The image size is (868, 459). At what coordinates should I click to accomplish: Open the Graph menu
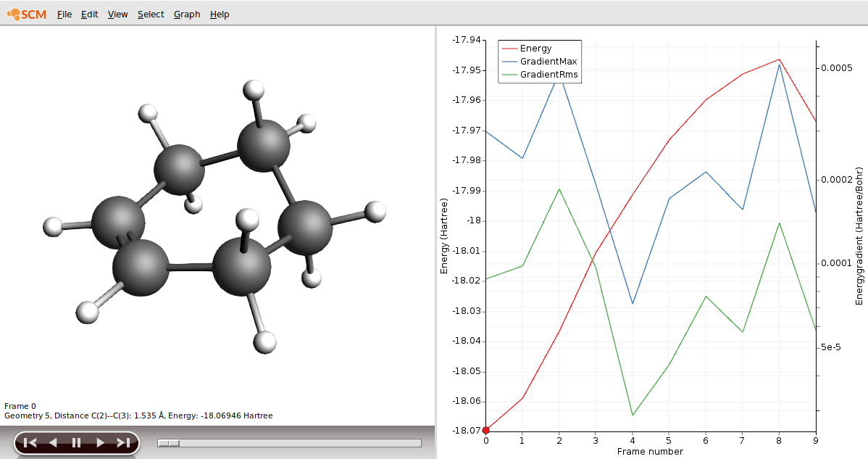click(187, 15)
